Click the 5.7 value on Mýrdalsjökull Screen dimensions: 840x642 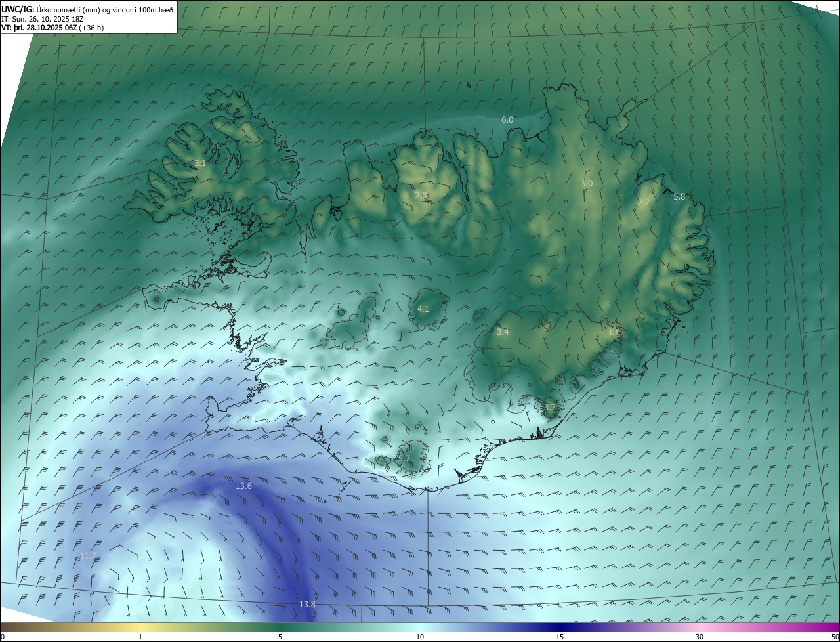404,458
